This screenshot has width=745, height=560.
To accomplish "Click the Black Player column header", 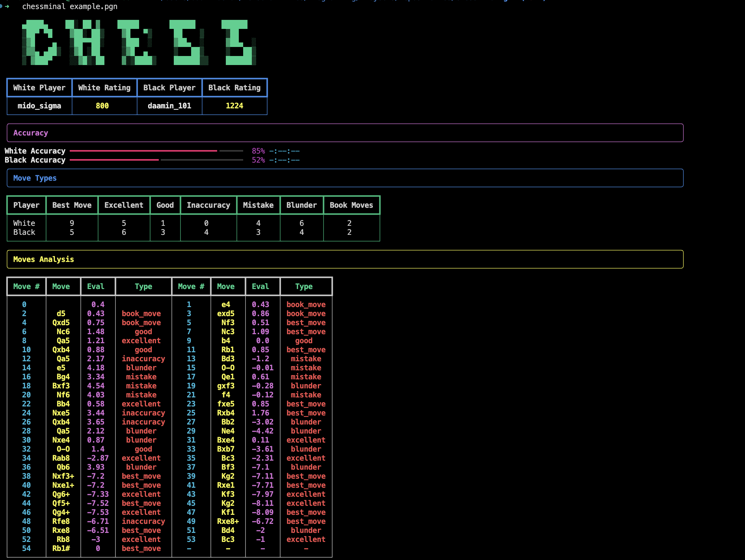I will [x=169, y=88].
